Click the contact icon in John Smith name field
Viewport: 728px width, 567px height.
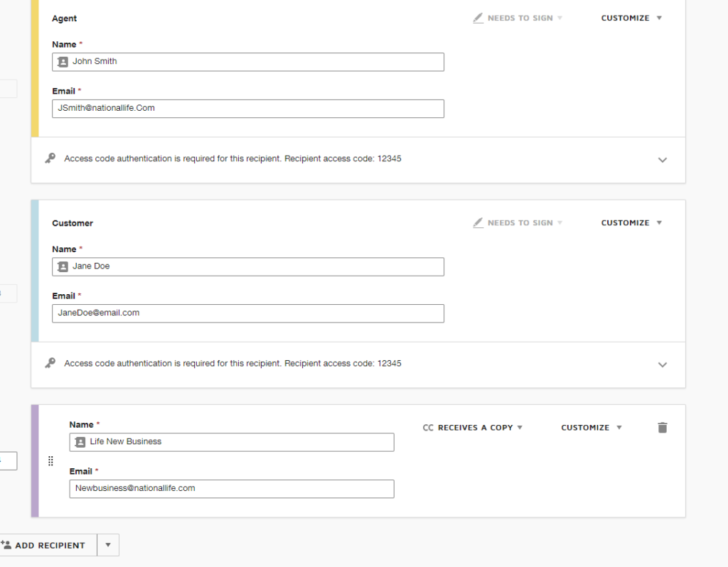(63, 62)
